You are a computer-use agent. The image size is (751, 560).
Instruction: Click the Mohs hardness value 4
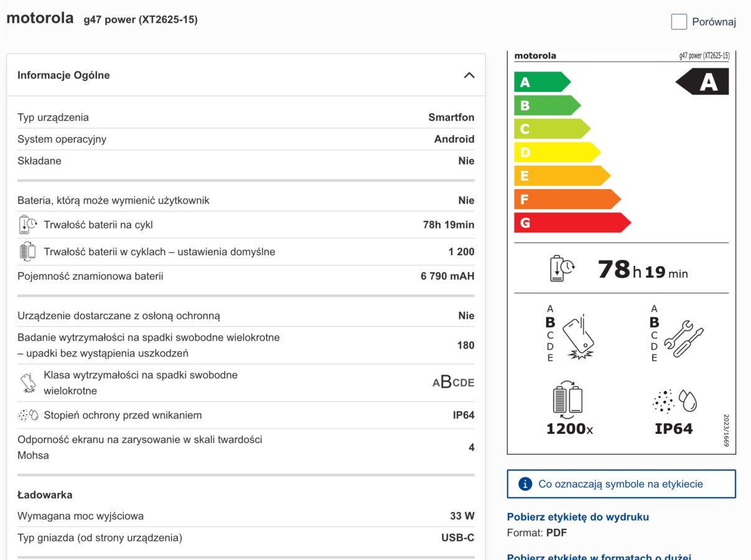coord(472,447)
